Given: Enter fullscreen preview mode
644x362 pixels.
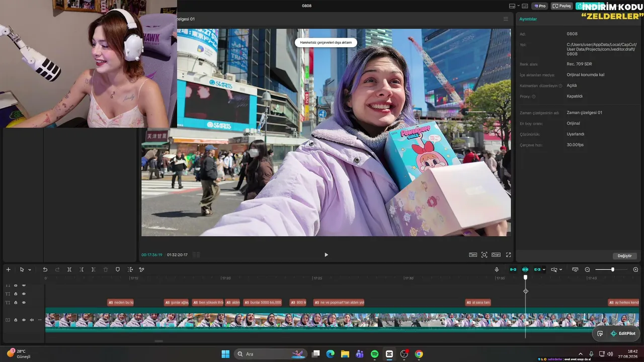Looking at the screenshot, I should coord(508,255).
